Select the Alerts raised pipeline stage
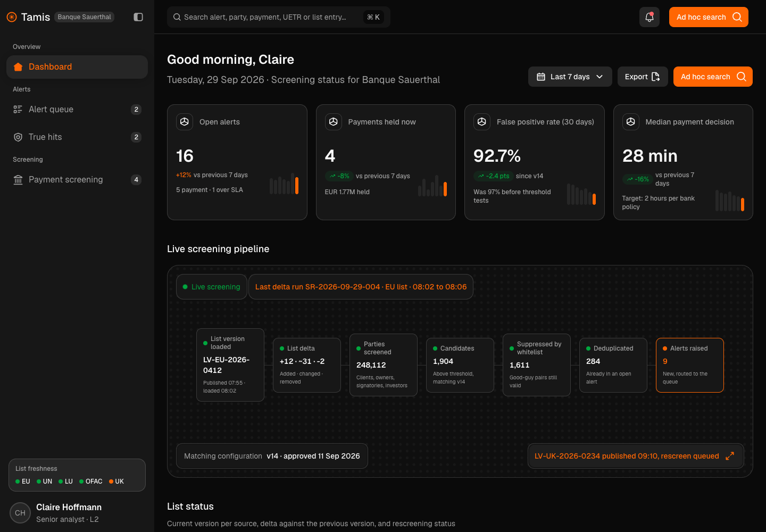 690,365
